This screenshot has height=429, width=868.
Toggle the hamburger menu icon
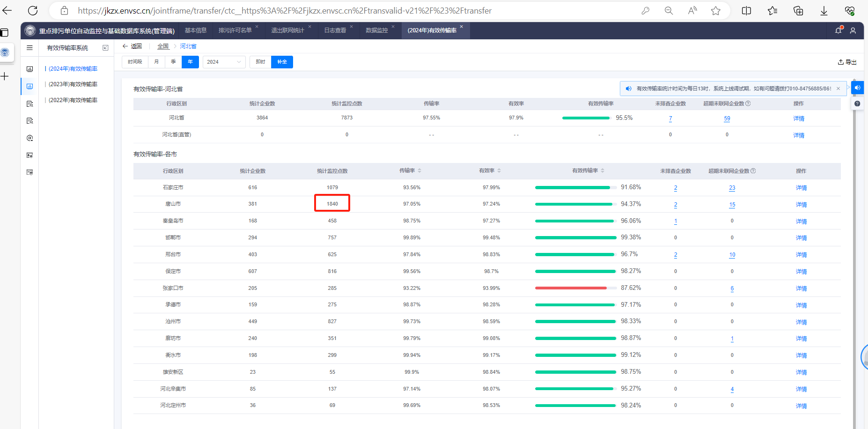[x=29, y=48]
